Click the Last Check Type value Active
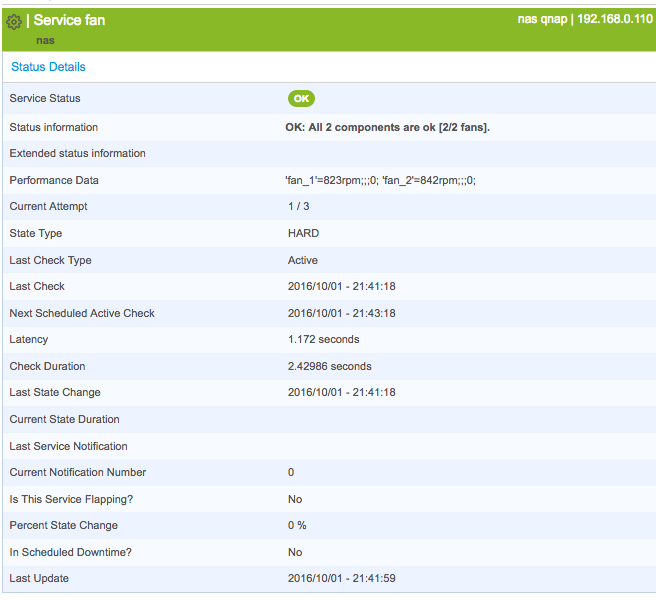This screenshot has width=656, height=600. click(304, 260)
